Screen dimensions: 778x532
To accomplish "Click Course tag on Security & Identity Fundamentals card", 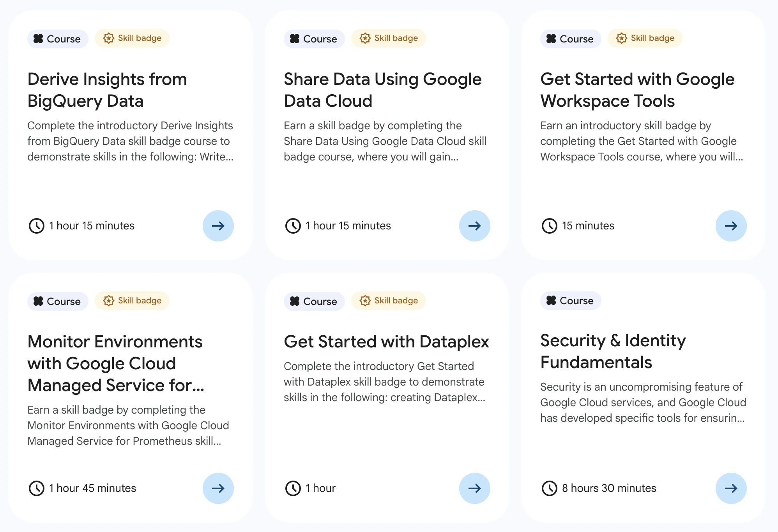I will [570, 301].
